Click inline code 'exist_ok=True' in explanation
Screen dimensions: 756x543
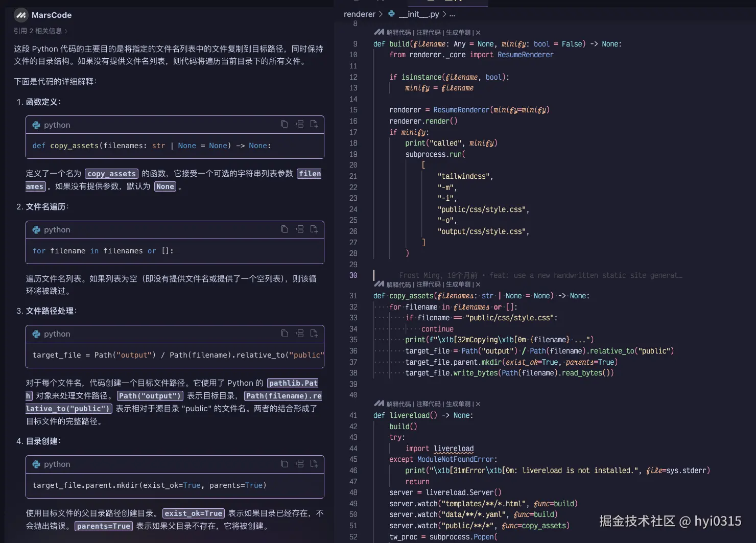pos(193,513)
